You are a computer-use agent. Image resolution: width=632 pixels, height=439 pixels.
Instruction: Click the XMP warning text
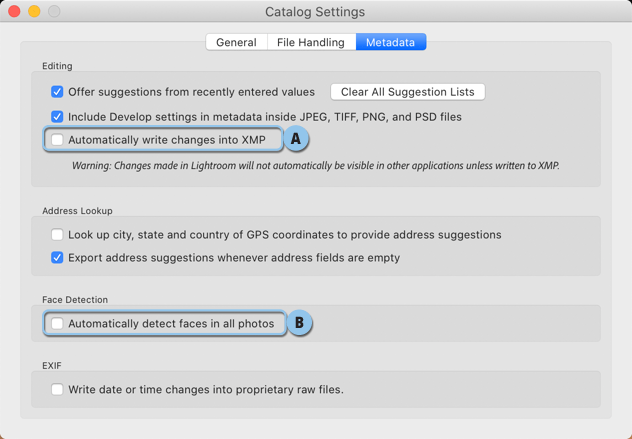click(316, 166)
